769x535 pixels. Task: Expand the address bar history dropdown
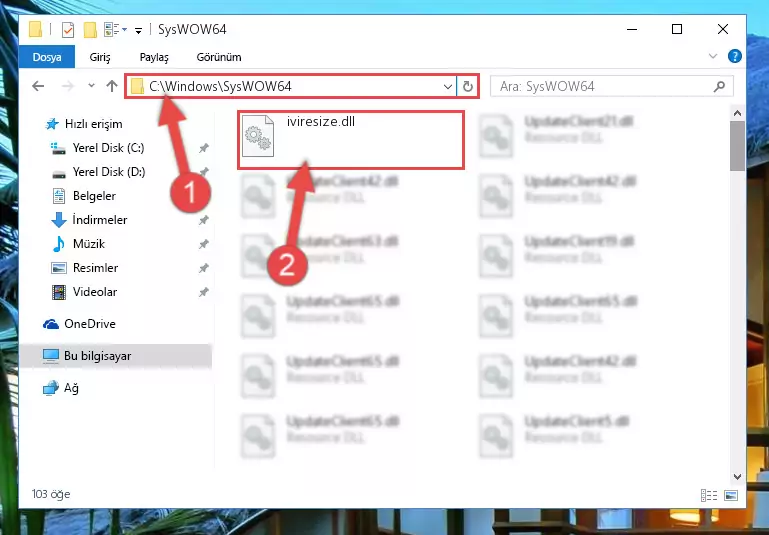[x=448, y=87]
